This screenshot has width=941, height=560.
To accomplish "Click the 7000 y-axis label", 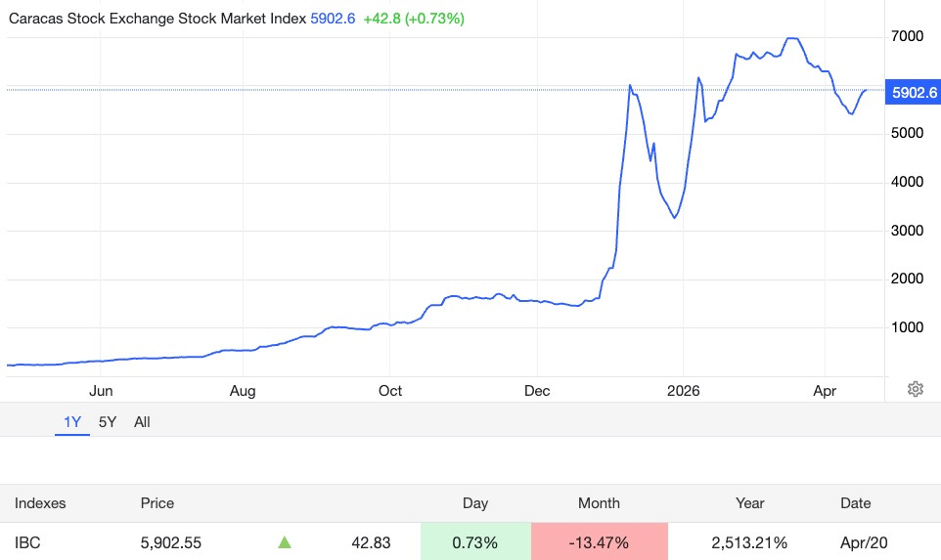I will pyautogui.click(x=908, y=36).
